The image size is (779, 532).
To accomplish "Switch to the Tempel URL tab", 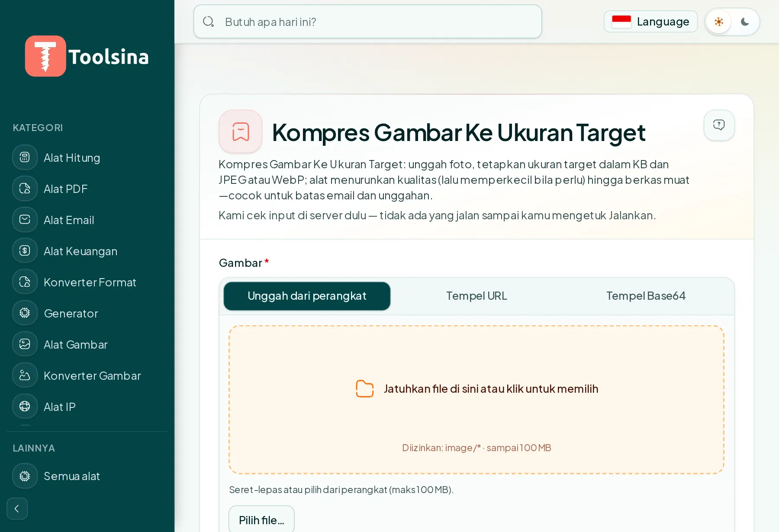I will 476,296.
